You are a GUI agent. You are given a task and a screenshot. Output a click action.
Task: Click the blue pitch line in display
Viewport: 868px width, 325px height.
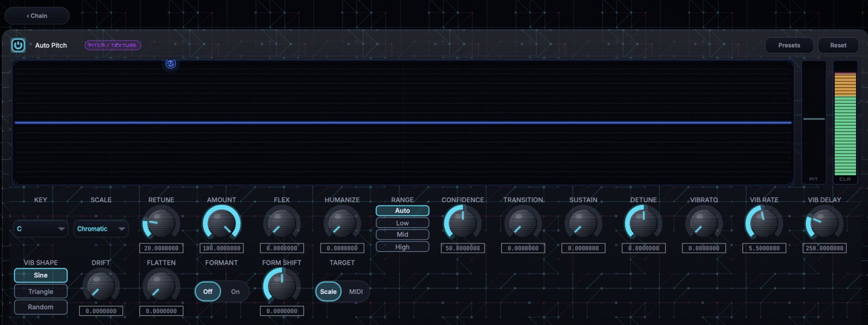point(403,123)
